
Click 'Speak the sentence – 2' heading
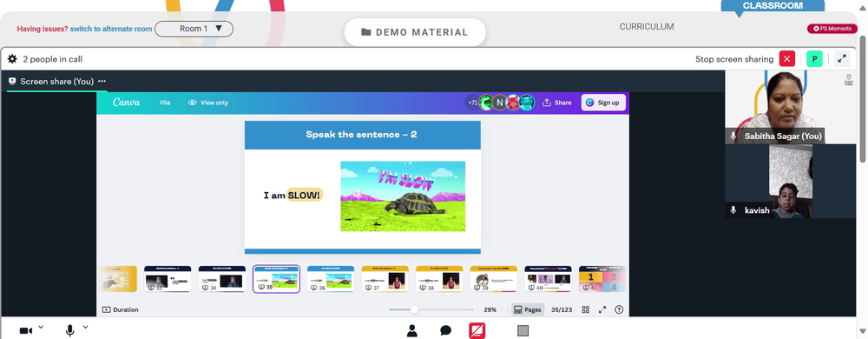click(x=361, y=134)
